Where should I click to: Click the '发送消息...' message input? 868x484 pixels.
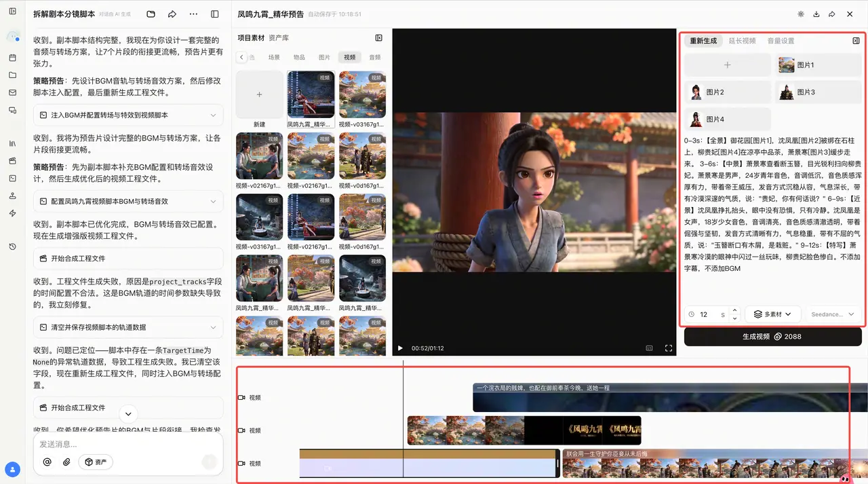[128, 444]
